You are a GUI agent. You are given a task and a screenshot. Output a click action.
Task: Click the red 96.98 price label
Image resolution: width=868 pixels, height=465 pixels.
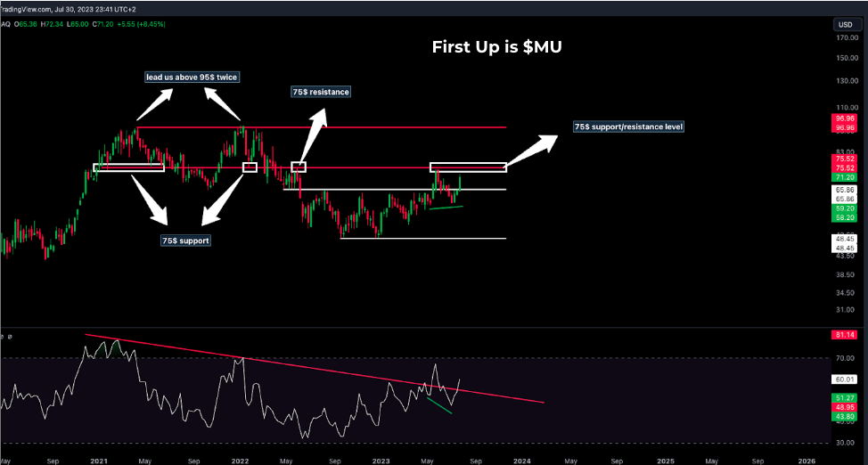843,118
